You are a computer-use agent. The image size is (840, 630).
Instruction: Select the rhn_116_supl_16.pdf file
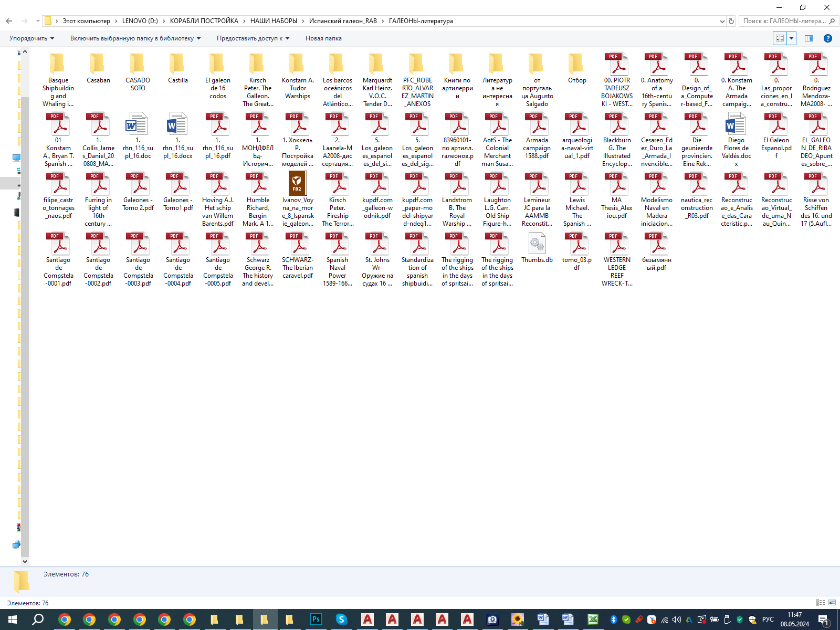pyautogui.click(x=218, y=135)
